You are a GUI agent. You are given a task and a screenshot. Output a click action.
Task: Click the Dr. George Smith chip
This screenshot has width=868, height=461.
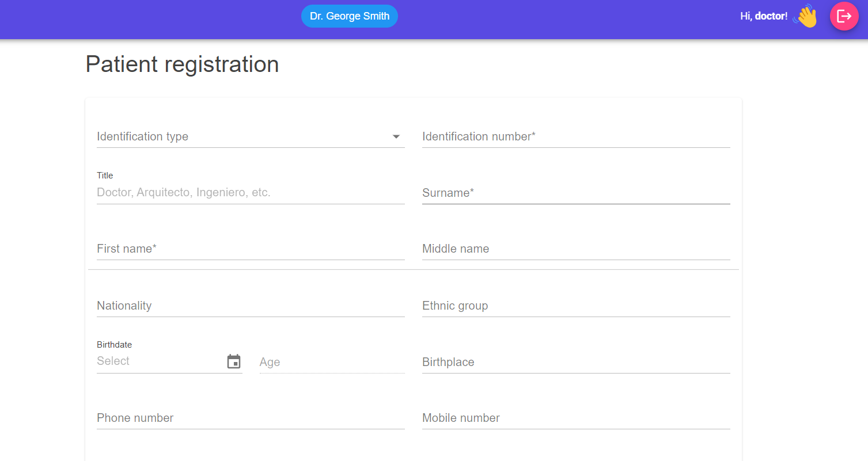click(x=350, y=16)
